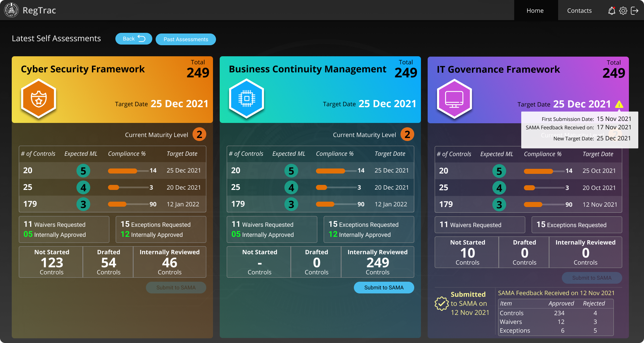Open settings gear icon
Image resolution: width=644 pixels, height=343 pixels.
pyautogui.click(x=623, y=11)
